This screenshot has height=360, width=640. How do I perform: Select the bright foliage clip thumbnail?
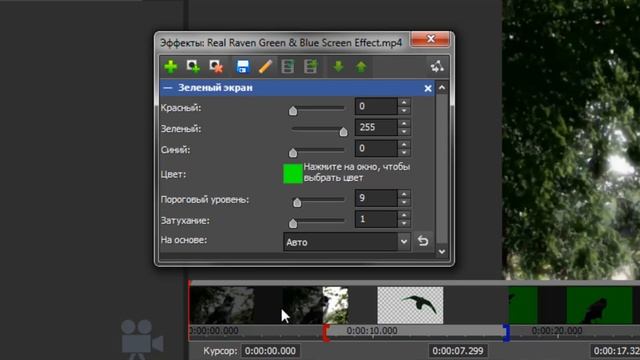(x=335, y=305)
